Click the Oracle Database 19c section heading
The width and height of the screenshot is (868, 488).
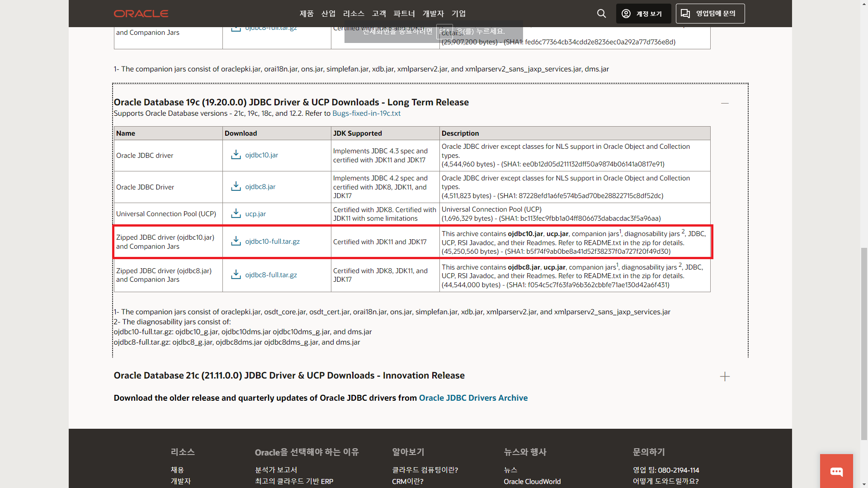pyautogui.click(x=291, y=102)
